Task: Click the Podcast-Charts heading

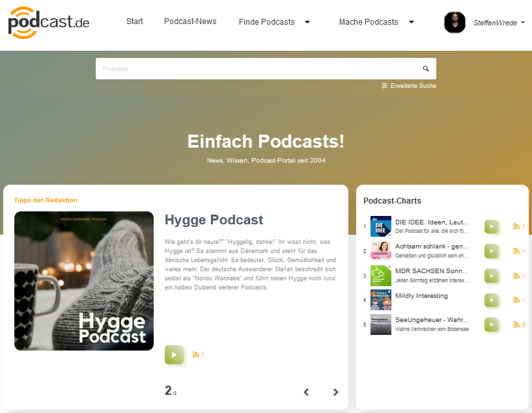Action: [x=392, y=201]
